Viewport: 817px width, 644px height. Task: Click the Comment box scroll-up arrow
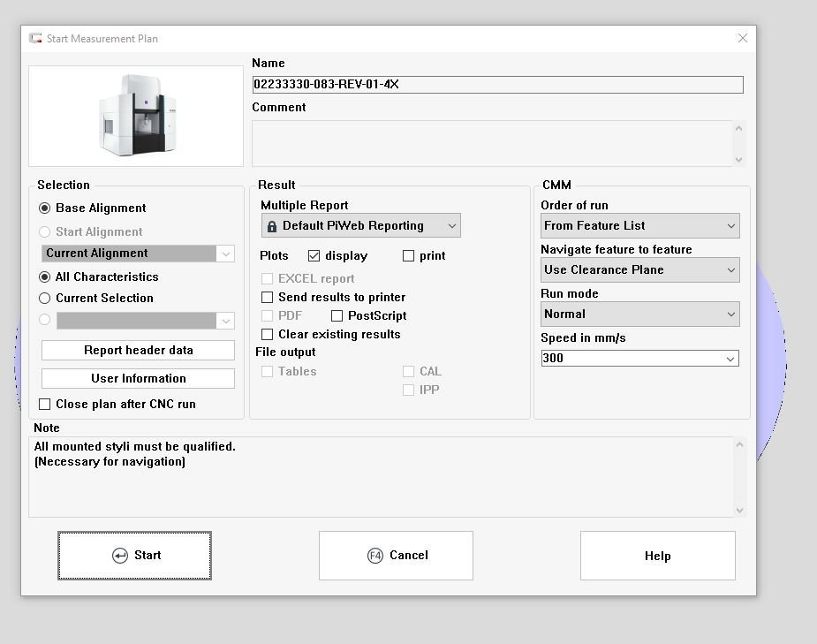(x=739, y=128)
